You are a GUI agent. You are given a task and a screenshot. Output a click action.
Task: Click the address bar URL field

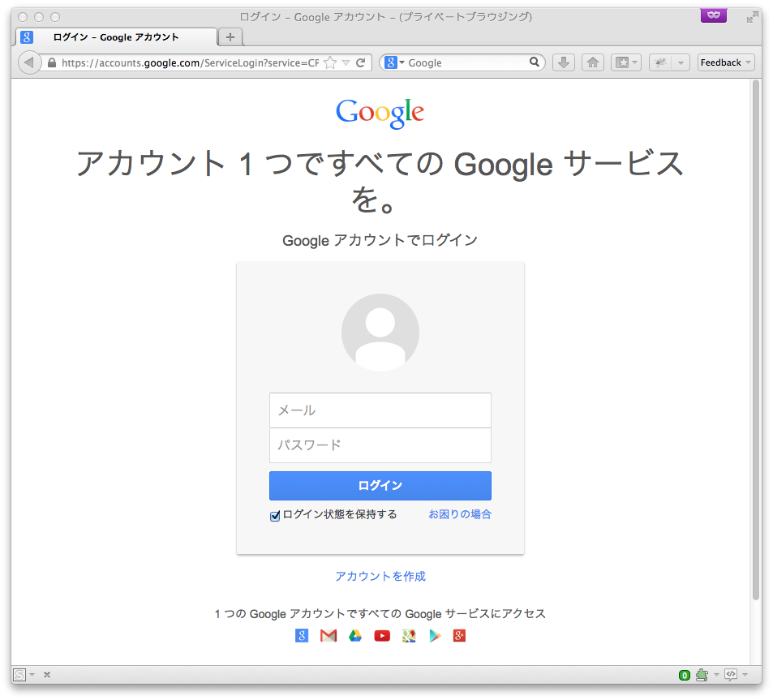(191, 62)
